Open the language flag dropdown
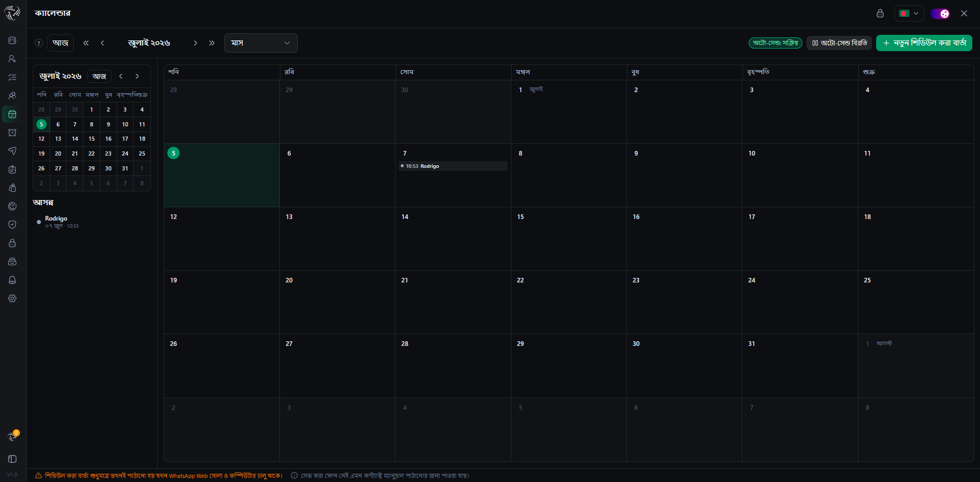 909,14
